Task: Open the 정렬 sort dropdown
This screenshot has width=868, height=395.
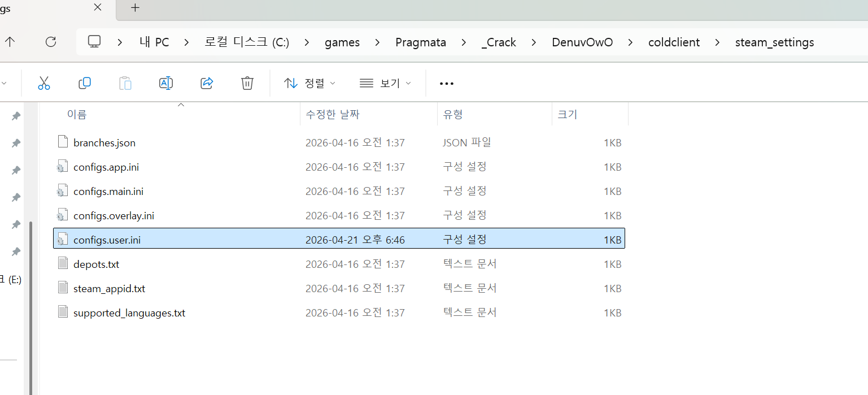Action: [309, 83]
